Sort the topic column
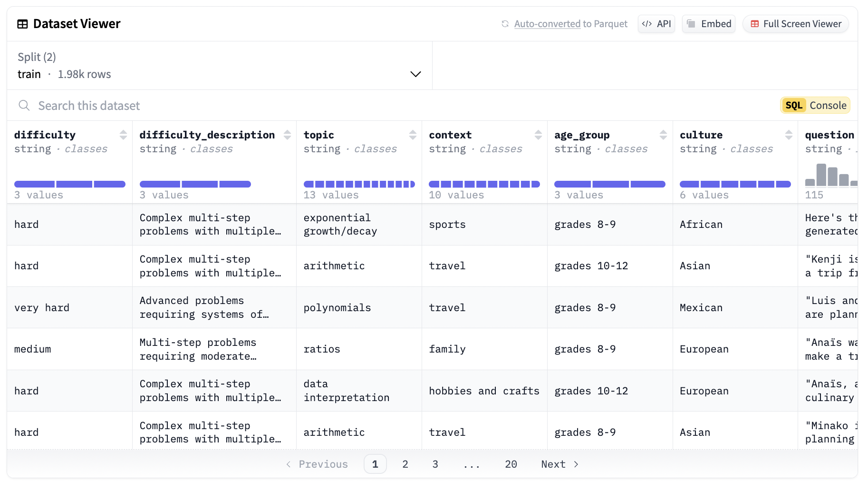The width and height of the screenshot is (868, 491). tap(412, 135)
